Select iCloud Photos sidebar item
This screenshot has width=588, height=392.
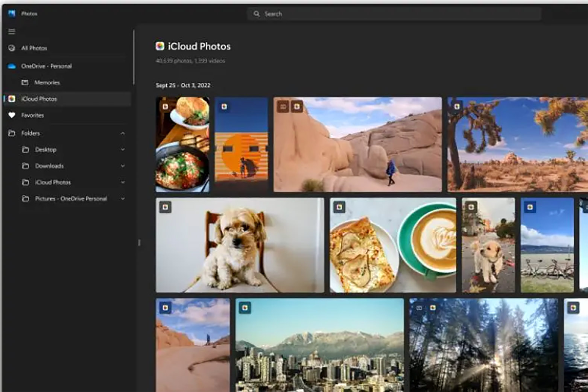click(x=68, y=99)
